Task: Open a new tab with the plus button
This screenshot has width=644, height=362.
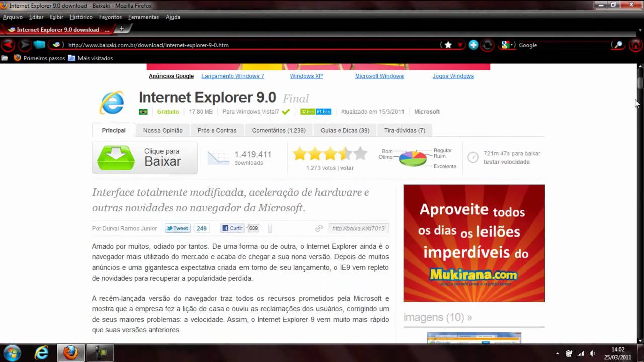Action: tap(122, 29)
